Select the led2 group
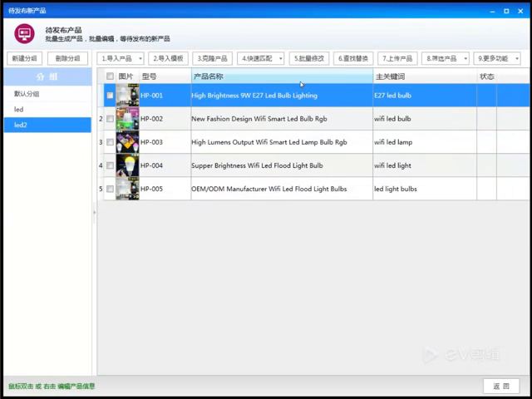This screenshot has height=399, width=532. click(x=47, y=125)
